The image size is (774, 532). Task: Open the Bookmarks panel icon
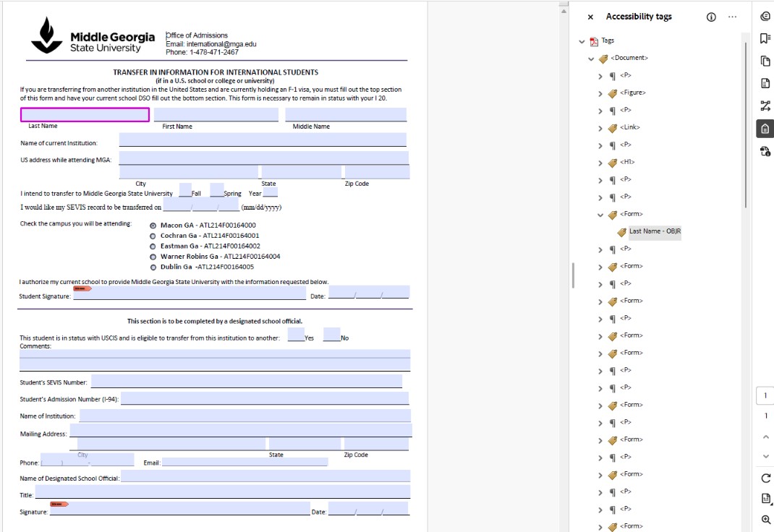coord(765,38)
